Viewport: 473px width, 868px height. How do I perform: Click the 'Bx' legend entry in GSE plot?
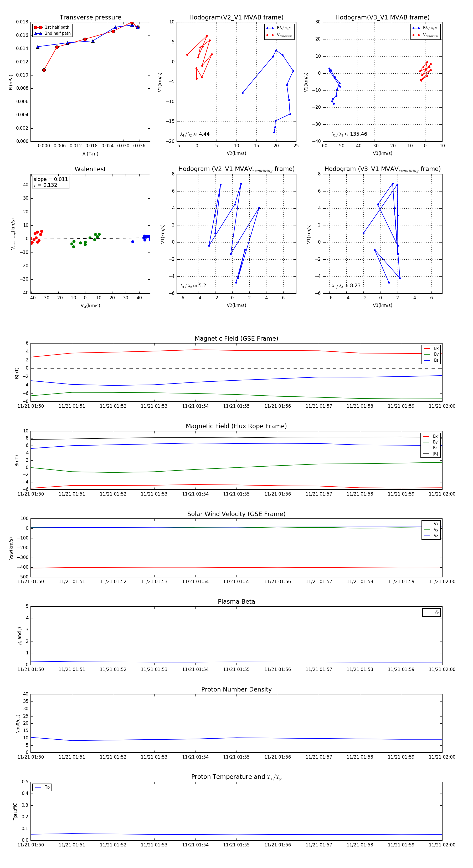pyautogui.click(x=431, y=349)
